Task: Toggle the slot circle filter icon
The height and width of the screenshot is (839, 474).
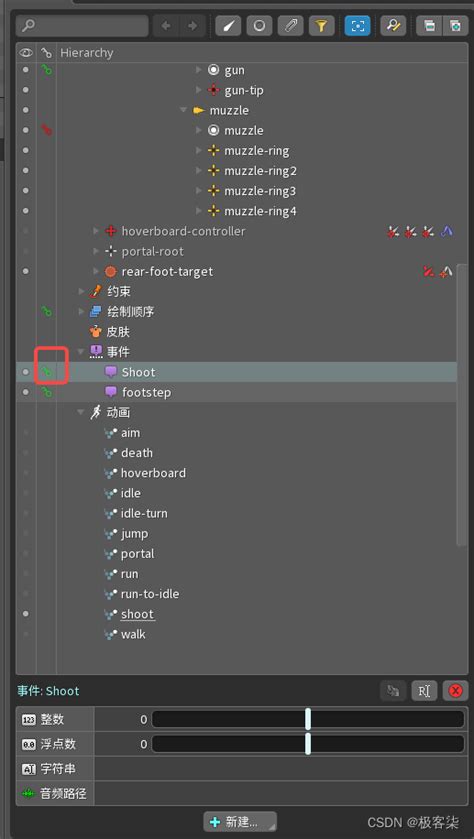Action: pyautogui.click(x=259, y=26)
